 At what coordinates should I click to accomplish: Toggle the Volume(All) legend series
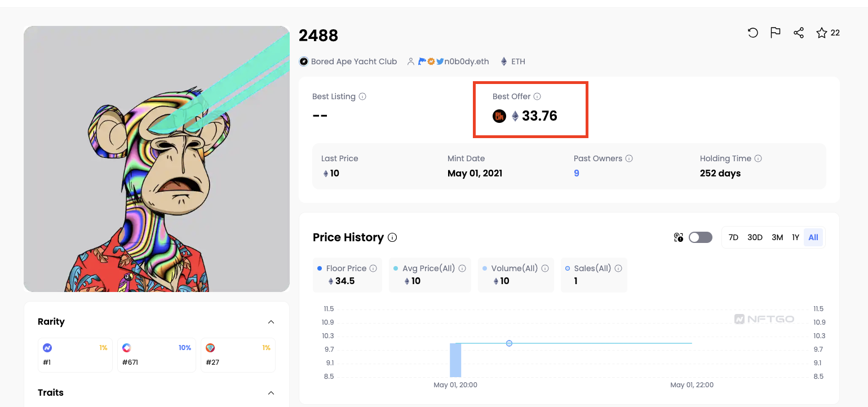(x=516, y=275)
